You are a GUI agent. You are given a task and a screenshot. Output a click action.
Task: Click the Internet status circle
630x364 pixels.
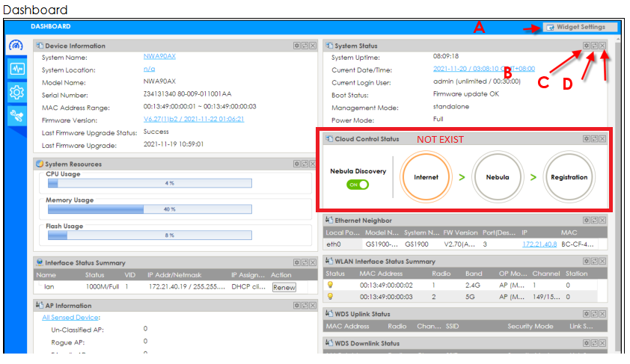pos(426,177)
